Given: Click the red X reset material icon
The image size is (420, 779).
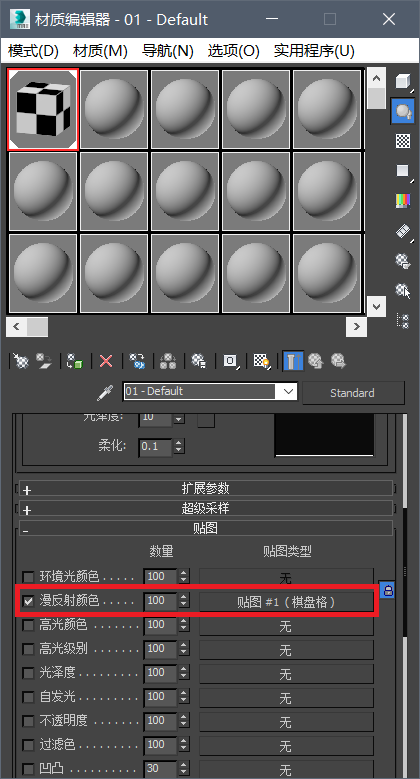Looking at the screenshot, I should click(x=106, y=361).
